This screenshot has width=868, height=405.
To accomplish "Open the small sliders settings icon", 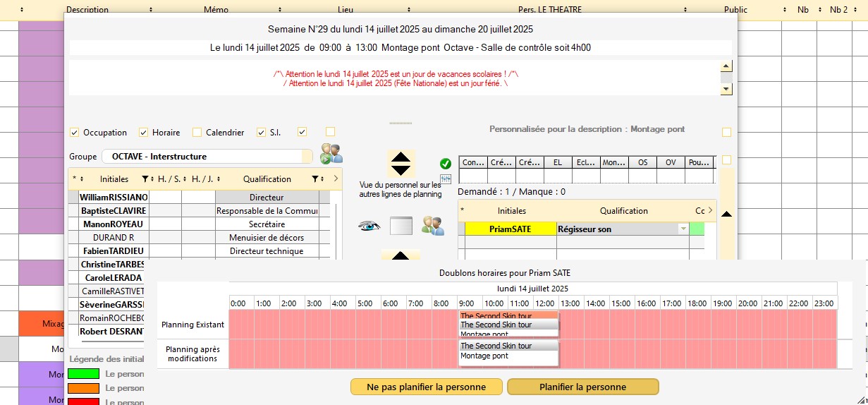I will click(x=446, y=179).
